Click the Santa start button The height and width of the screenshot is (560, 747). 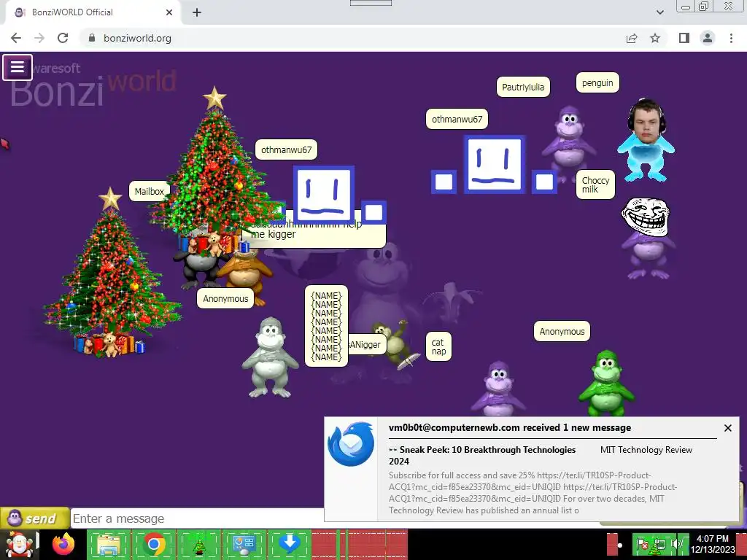19,545
